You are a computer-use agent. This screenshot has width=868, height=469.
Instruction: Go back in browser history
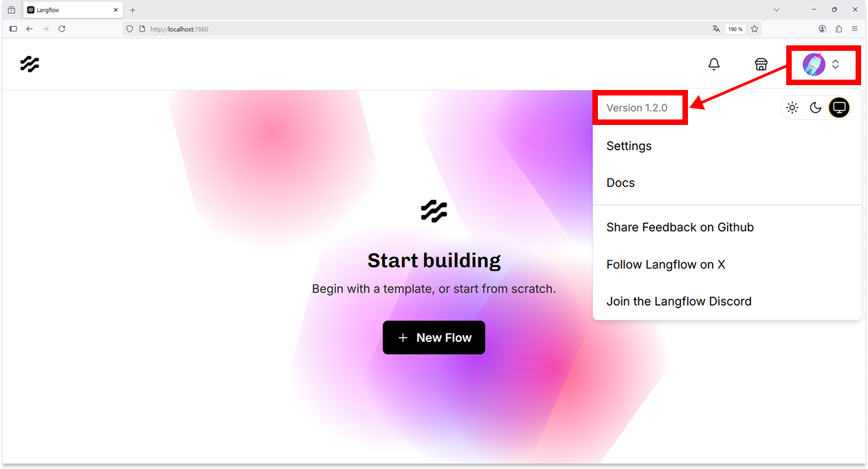point(30,29)
